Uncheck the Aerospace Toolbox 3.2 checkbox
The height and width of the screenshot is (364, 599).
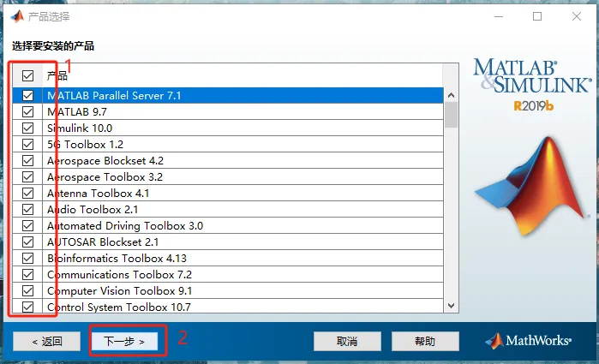pos(27,176)
